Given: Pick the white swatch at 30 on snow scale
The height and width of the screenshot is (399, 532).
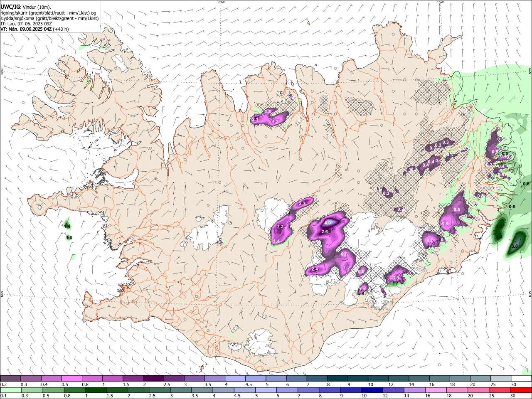Looking at the screenshot, I should [521, 378].
